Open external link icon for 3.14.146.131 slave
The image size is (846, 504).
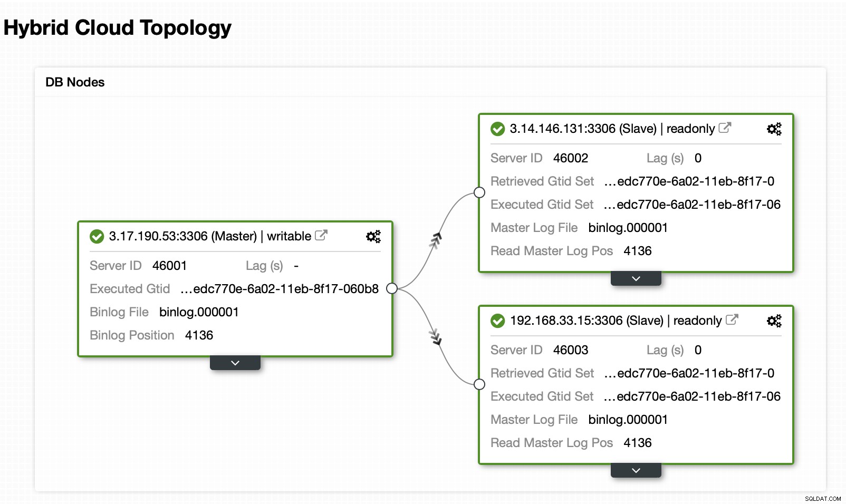coord(725,128)
